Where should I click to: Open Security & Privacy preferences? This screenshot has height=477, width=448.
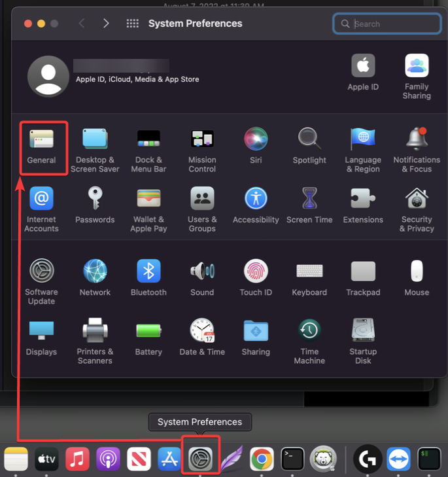pyautogui.click(x=417, y=210)
